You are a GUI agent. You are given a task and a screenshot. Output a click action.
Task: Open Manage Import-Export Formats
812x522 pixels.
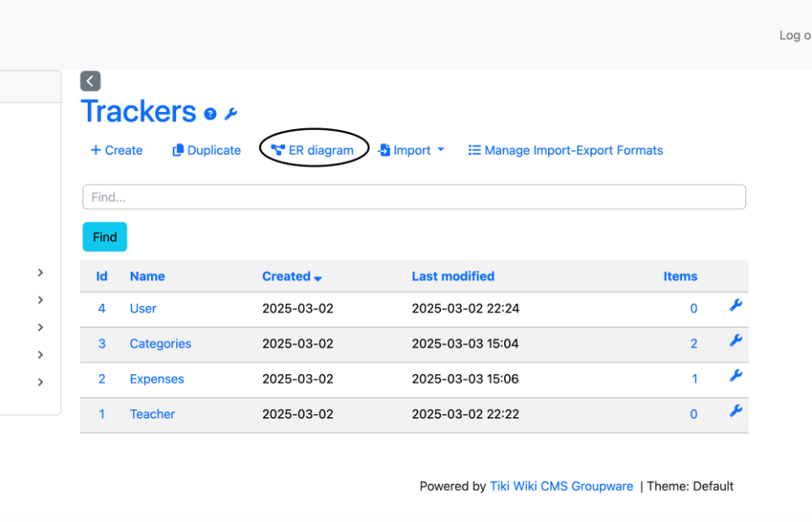coord(565,150)
